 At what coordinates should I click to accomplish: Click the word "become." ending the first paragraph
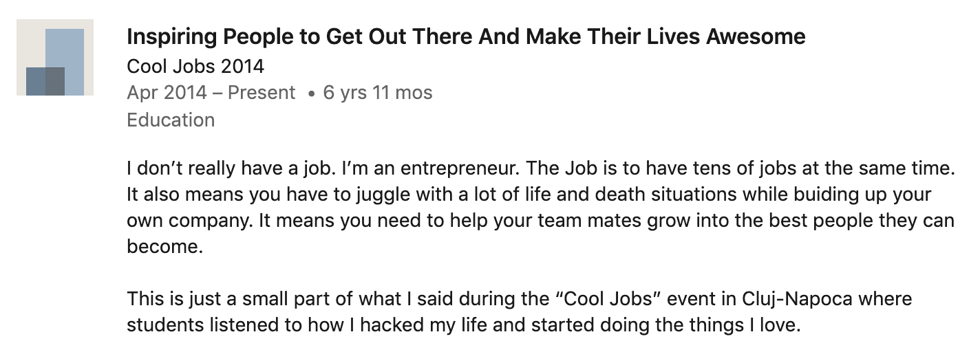pos(164,247)
